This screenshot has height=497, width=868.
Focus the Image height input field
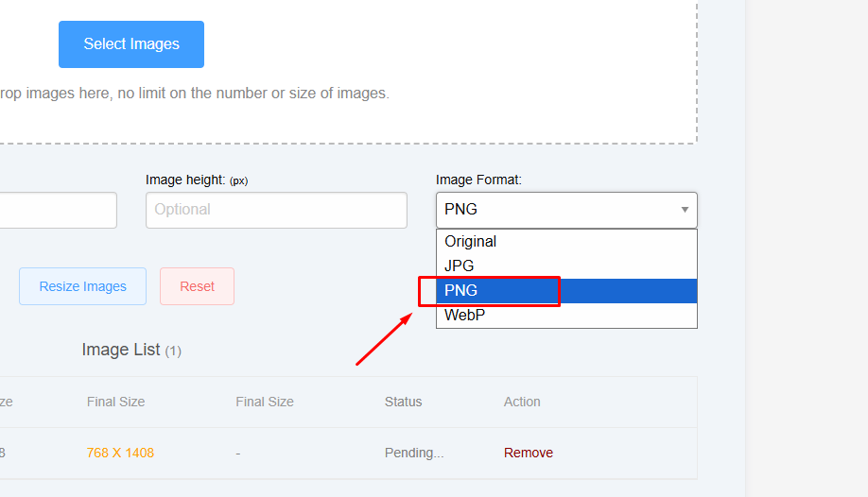coord(276,210)
